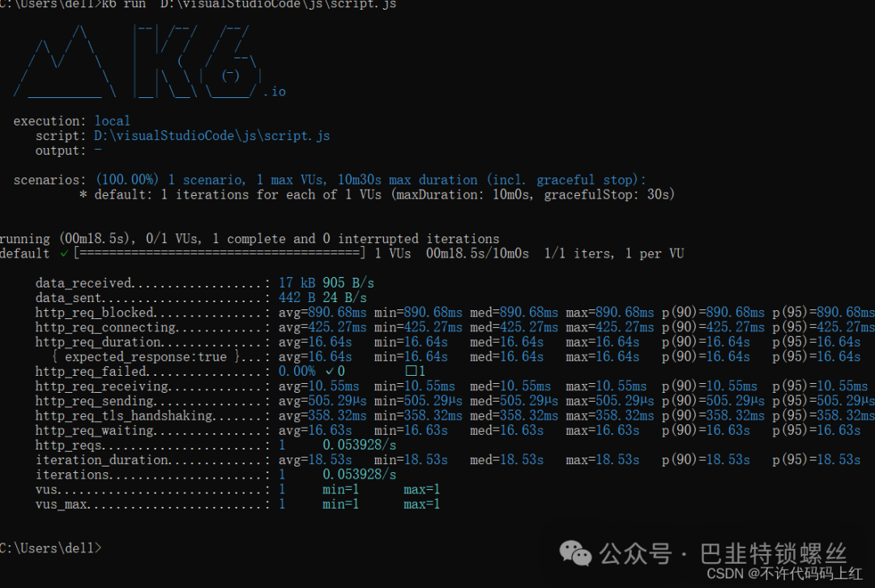Click the default iterations scenario line

pyautogui.click(x=378, y=194)
